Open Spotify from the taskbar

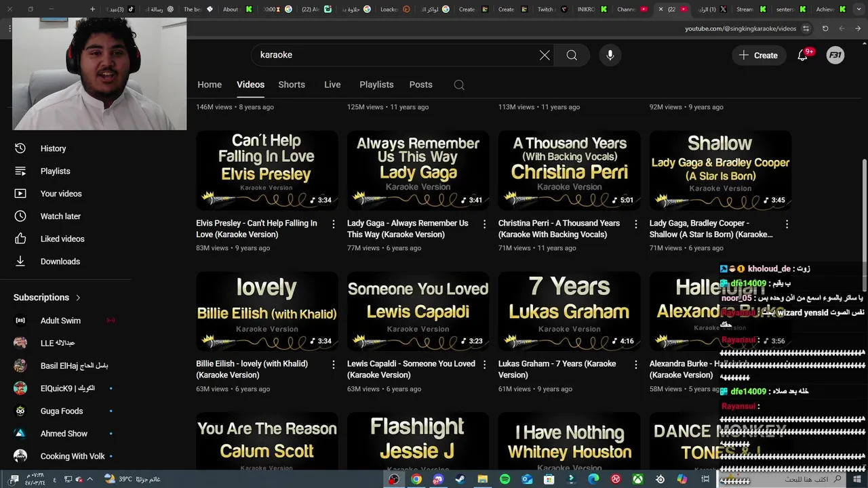[505, 479]
